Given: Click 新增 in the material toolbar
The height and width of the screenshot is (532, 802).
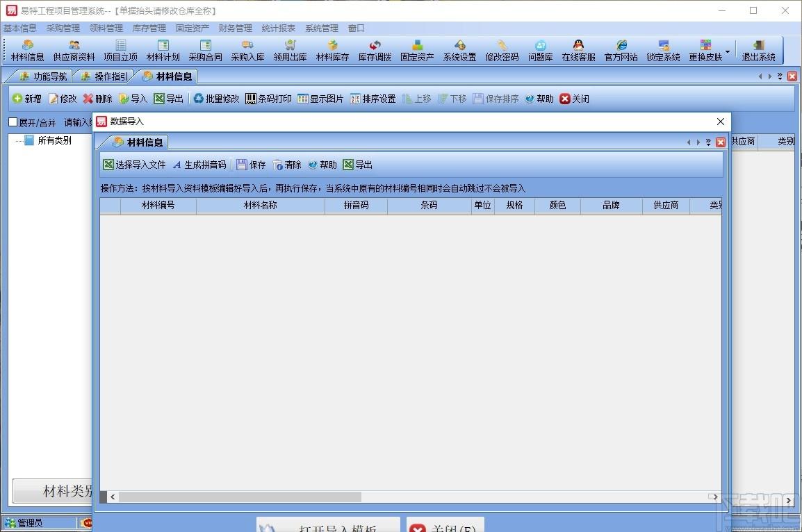Looking at the screenshot, I should pyautogui.click(x=27, y=99).
